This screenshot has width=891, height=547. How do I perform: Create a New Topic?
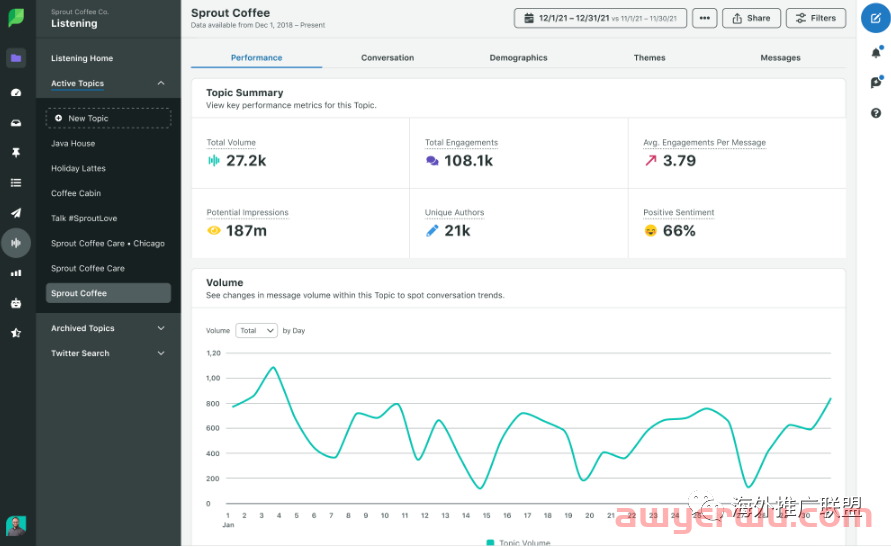point(108,118)
